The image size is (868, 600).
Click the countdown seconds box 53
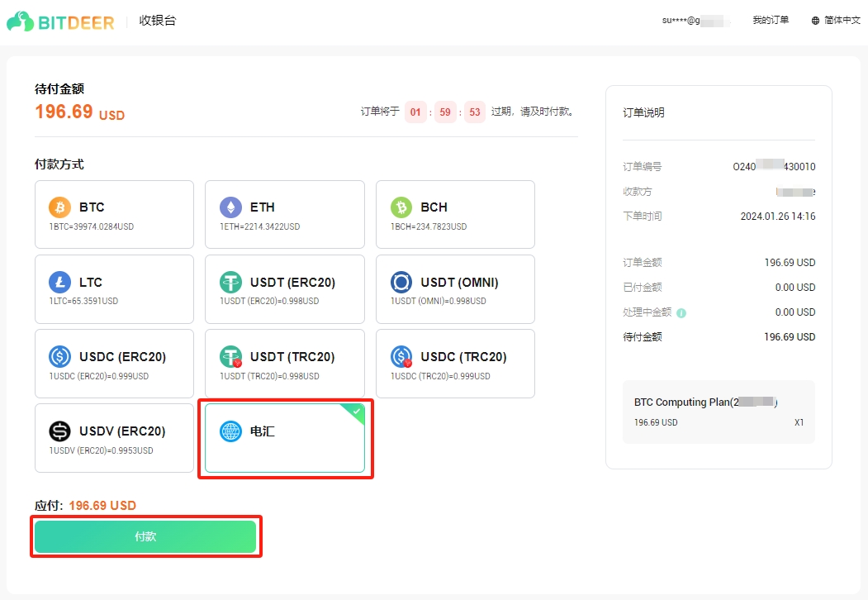474,112
